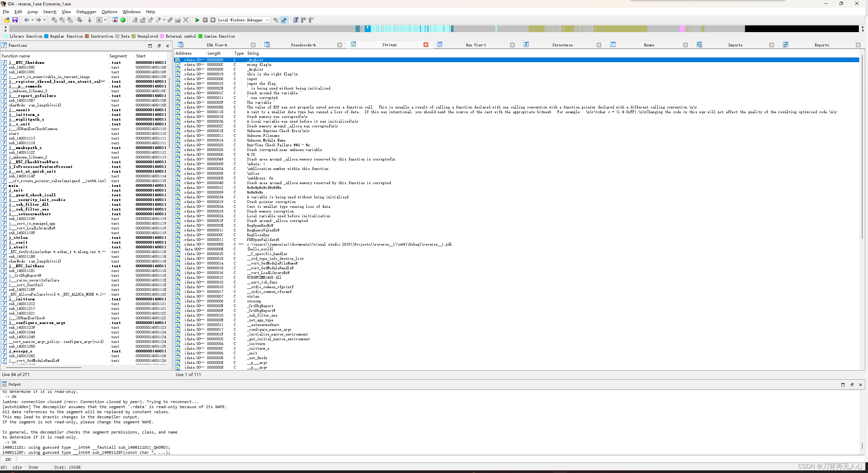The height and width of the screenshot is (473, 868).
Task: Click the breakpoint list icon
Action: point(296,20)
